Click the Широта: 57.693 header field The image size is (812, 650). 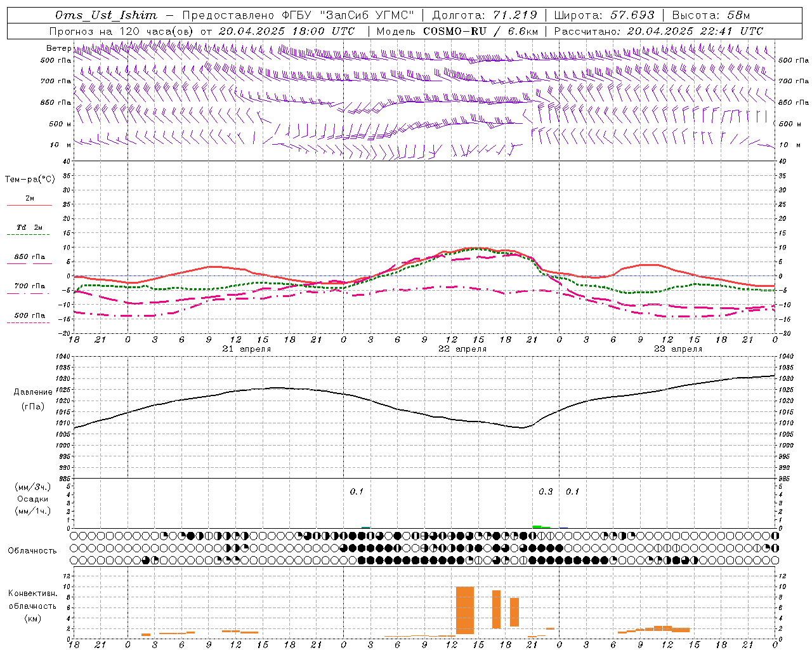(x=604, y=15)
